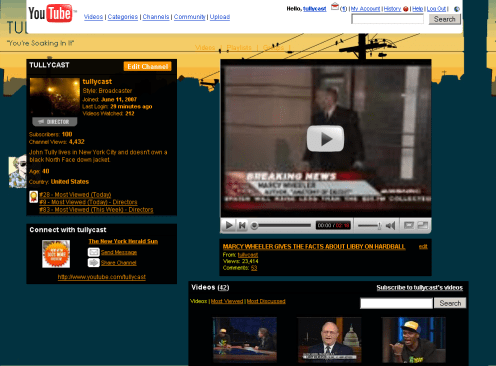Click the red dot icon beside History
The image size is (496, 366).
coord(405,9)
